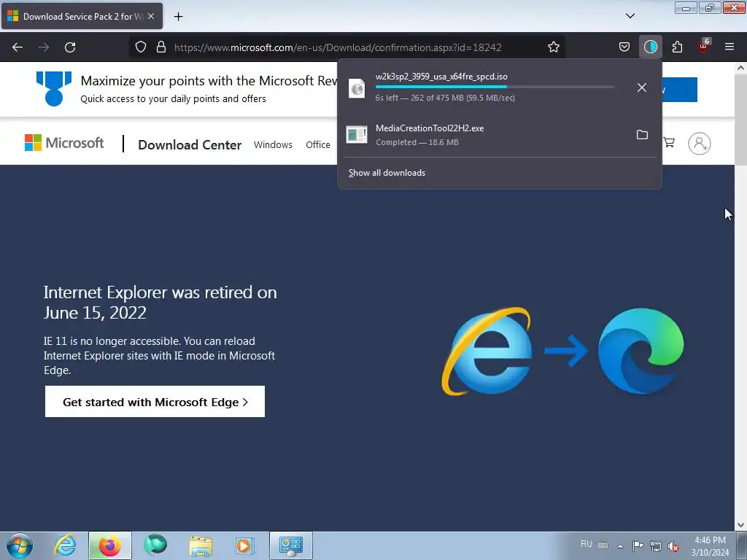Click scrollbar down arrow
Viewport: 747px width, 560px height.
[740, 525]
